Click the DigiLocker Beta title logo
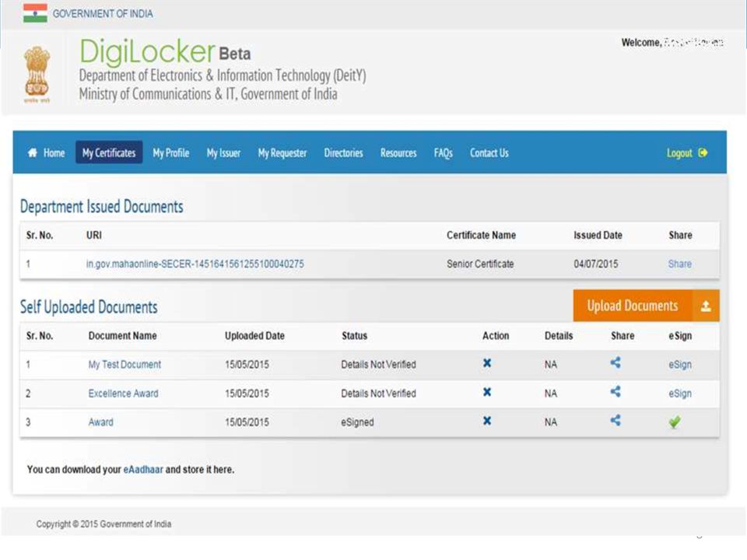This screenshot has width=747, height=560. pos(165,52)
